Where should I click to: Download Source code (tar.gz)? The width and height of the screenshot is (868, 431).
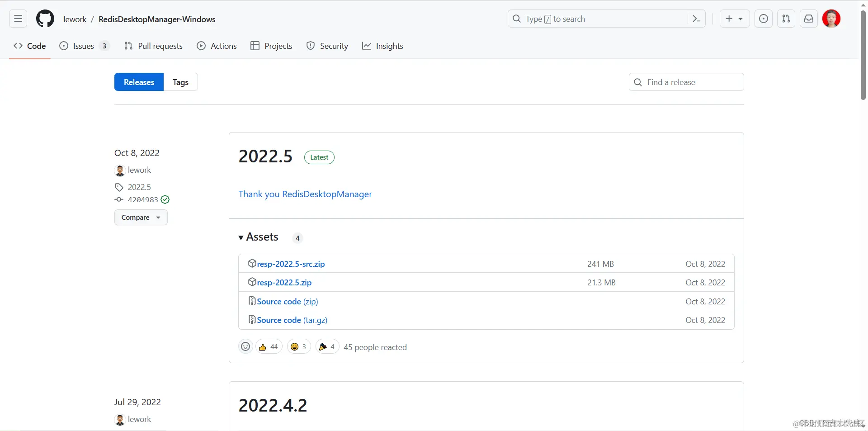coord(292,320)
